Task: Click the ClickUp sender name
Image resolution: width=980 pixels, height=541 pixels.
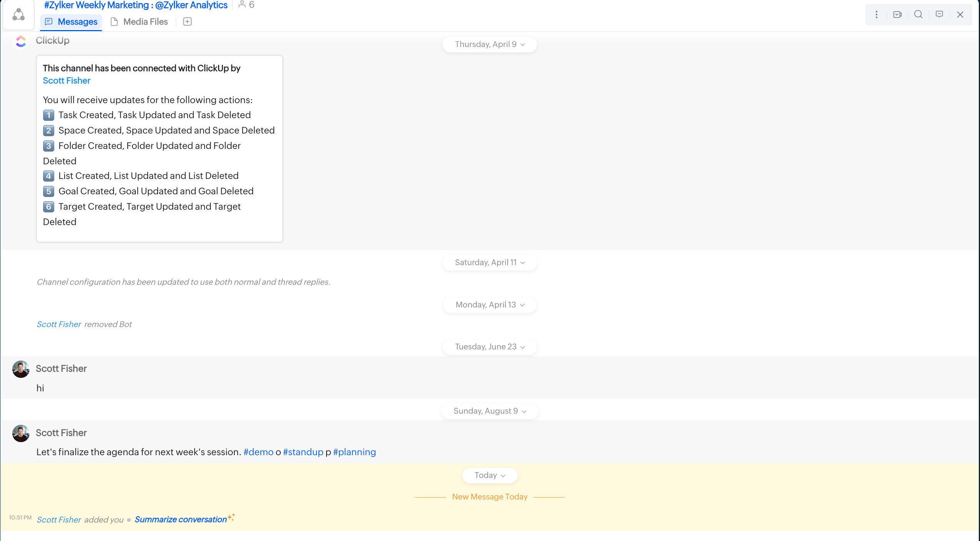Action: tap(53, 40)
